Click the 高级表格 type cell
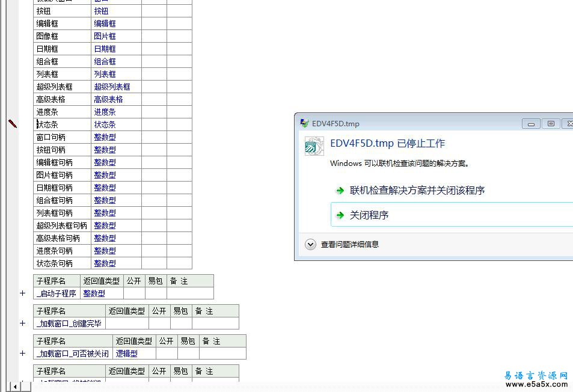 116,99
